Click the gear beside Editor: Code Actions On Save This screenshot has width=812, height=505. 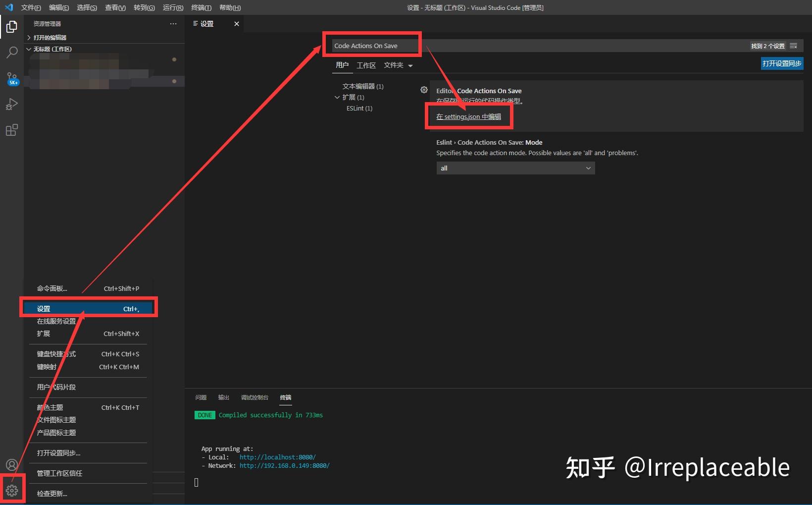424,90
